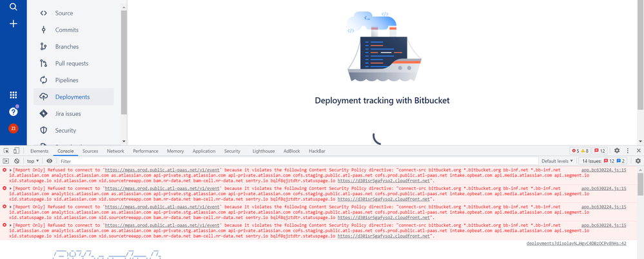Click the console output vertical scrollbar
This screenshot has width=644, height=259.
pyautogui.click(x=641, y=184)
